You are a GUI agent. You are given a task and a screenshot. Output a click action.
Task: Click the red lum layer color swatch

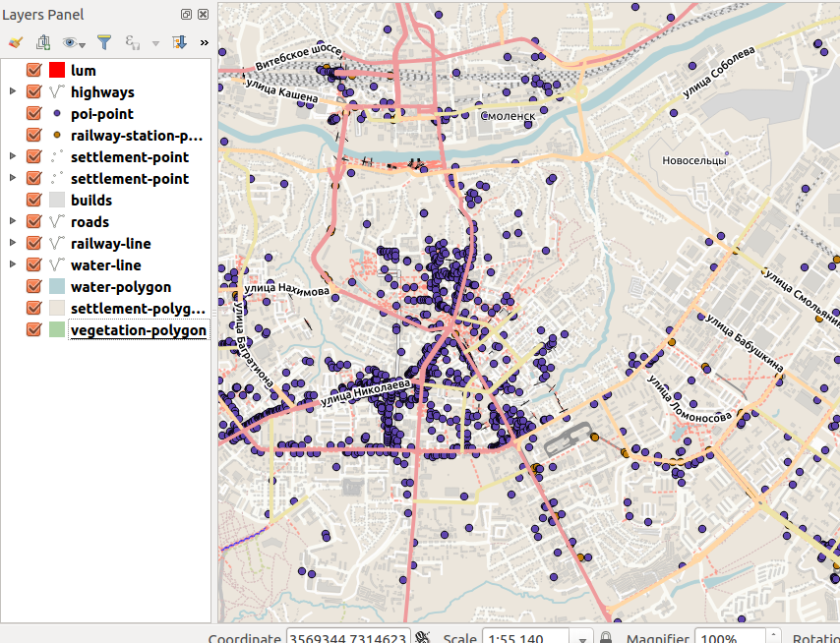[x=56, y=71]
